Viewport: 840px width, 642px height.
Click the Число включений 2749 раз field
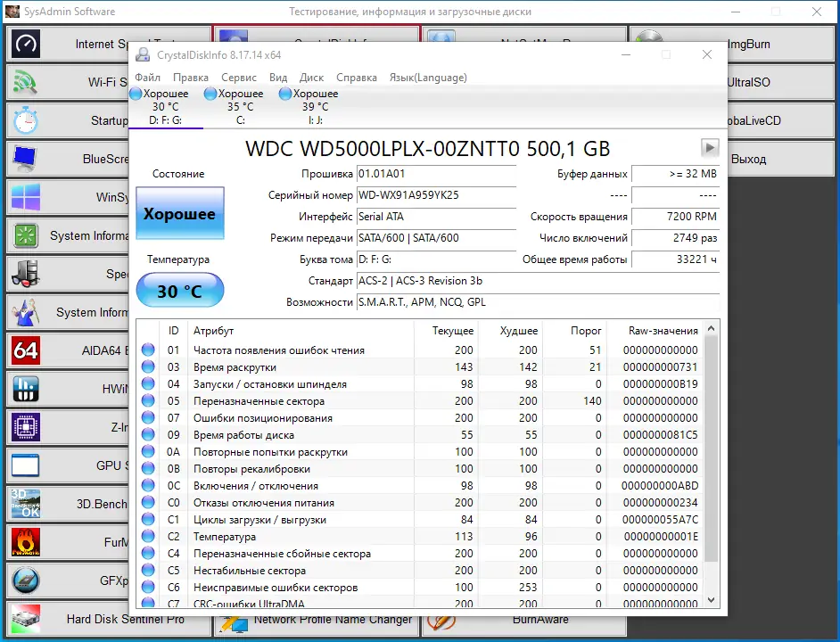(x=675, y=238)
